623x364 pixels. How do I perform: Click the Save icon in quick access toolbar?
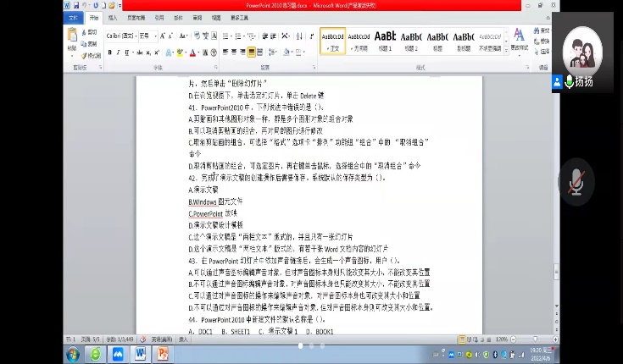tap(75, 5)
